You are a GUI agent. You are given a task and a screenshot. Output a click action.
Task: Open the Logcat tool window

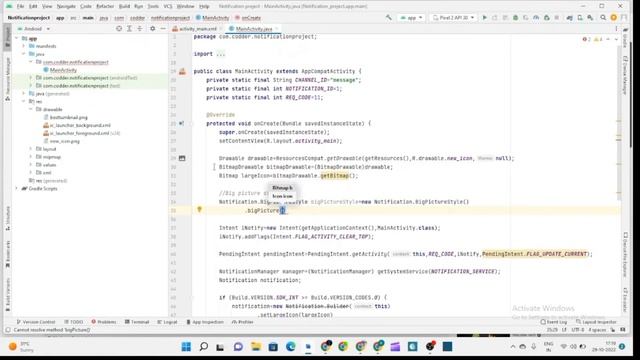tap(167, 322)
